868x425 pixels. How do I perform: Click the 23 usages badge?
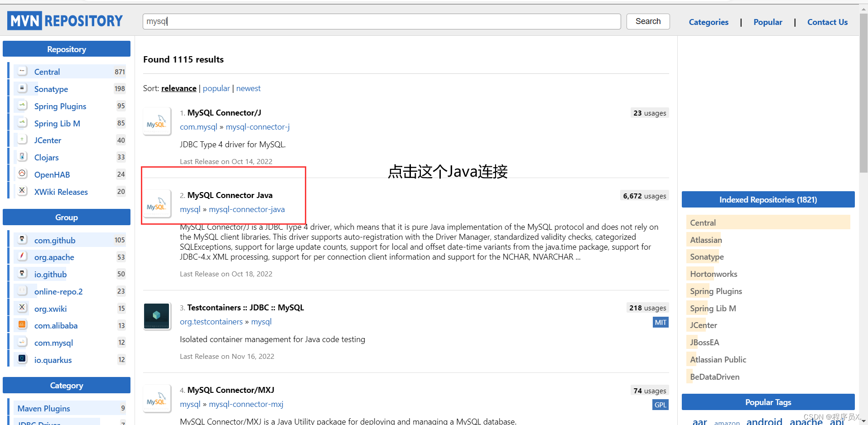coord(650,113)
